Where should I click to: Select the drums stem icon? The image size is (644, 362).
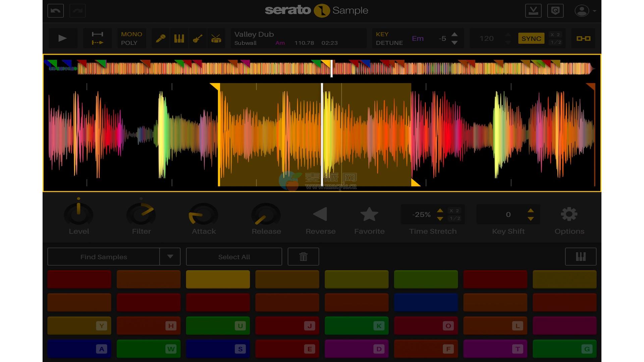click(x=216, y=39)
